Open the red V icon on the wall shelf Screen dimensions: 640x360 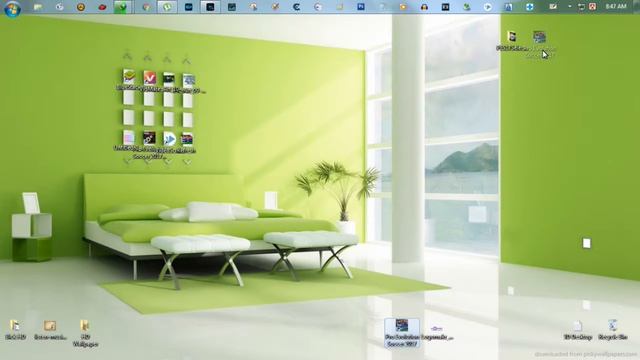point(149,78)
